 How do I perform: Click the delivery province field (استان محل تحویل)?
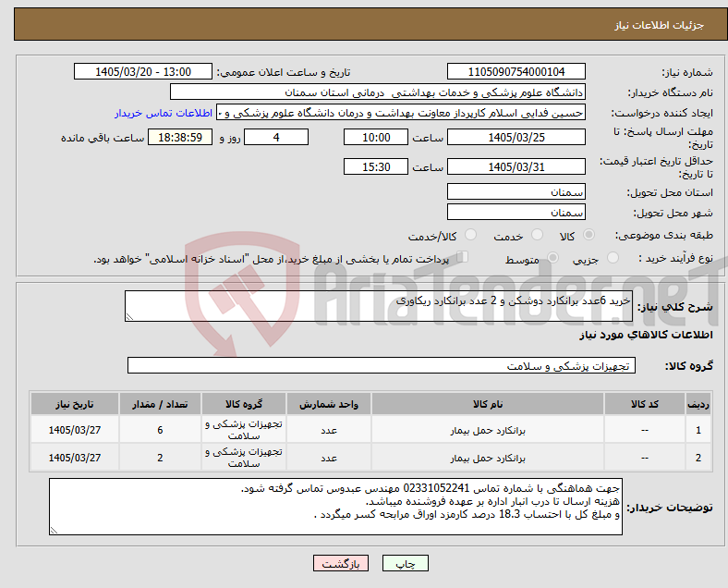pyautogui.click(x=516, y=191)
